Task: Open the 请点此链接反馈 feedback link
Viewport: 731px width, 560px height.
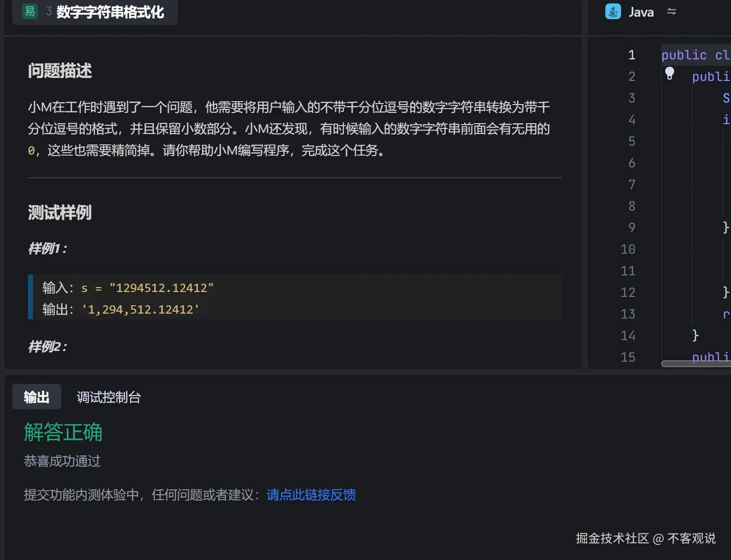Action: [311, 495]
